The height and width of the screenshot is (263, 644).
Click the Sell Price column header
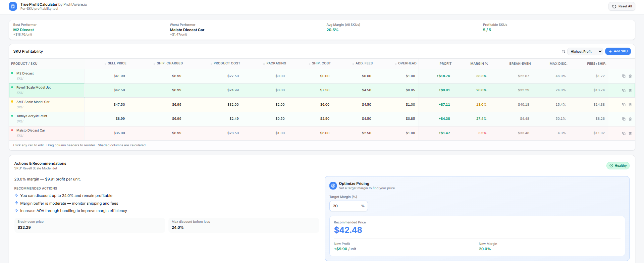[x=117, y=63]
